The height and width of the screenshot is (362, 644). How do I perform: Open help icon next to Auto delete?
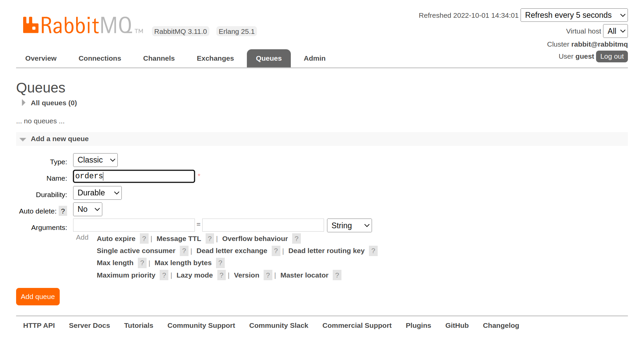pyautogui.click(x=63, y=211)
